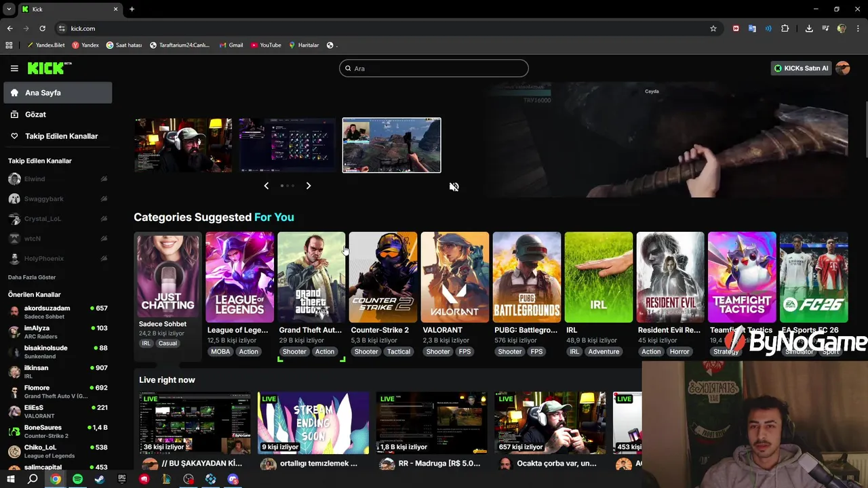Click the Tactical tag under Counter-Strike 2

(399, 352)
